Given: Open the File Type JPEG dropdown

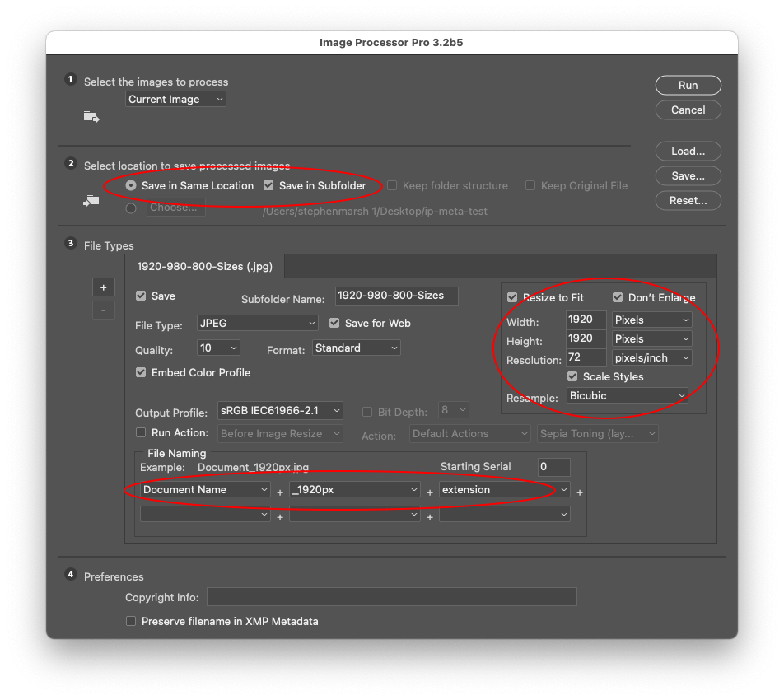Looking at the screenshot, I should (258, 323).
